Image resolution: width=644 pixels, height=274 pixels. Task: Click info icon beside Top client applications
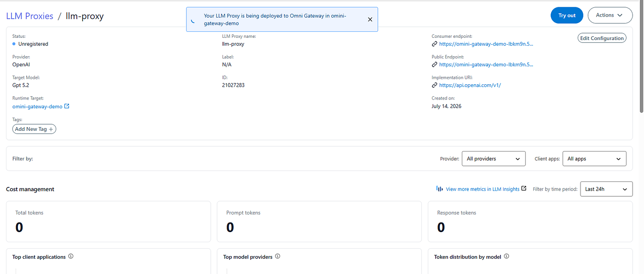pos(71,257)
